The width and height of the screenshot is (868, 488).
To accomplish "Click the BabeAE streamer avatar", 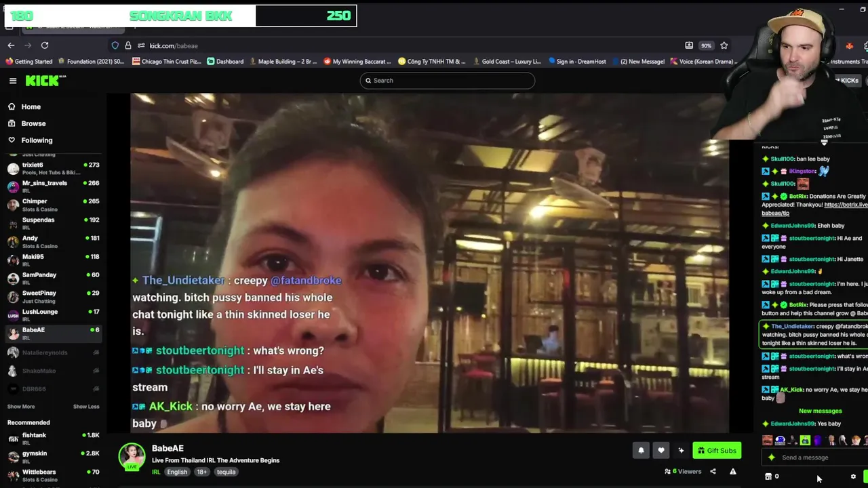I will pos(132,457).
